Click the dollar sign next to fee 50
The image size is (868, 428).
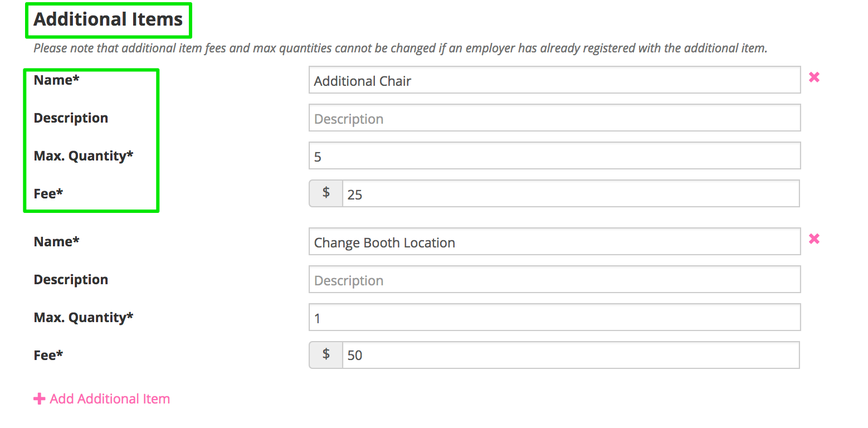pos(326,355)
